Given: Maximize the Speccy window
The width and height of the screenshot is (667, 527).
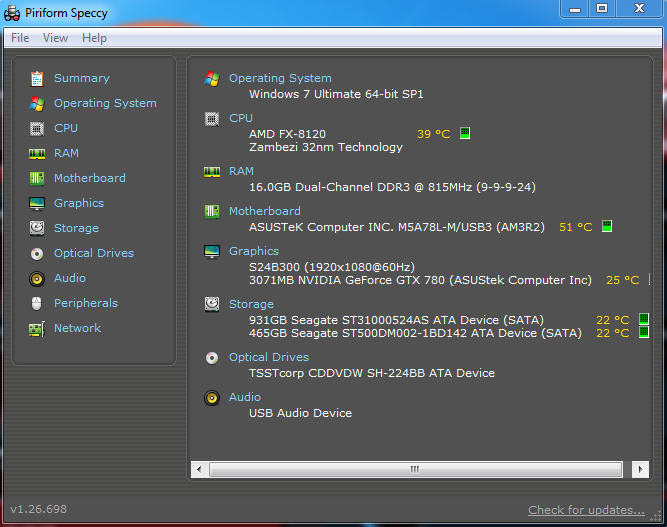Looking at the screenshot, I should click(x=602, y=8).
